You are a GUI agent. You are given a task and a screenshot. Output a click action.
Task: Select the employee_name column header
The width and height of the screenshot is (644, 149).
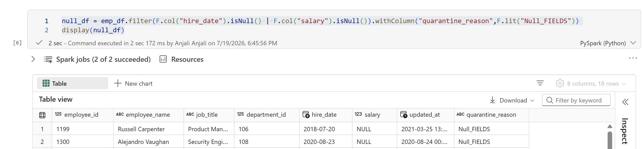[149, 115]
